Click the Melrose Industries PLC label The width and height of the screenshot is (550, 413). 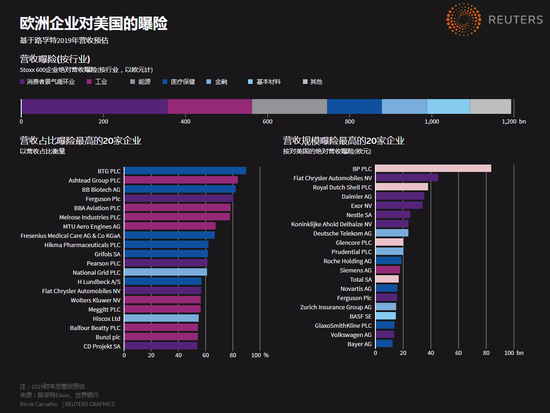tap(90, 217)
